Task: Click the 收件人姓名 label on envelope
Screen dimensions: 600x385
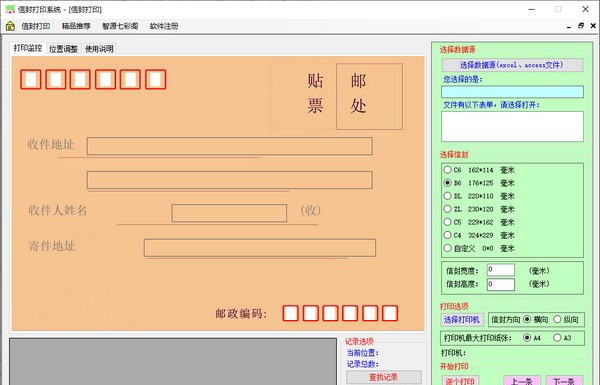Action: click(x=57, y=210)
